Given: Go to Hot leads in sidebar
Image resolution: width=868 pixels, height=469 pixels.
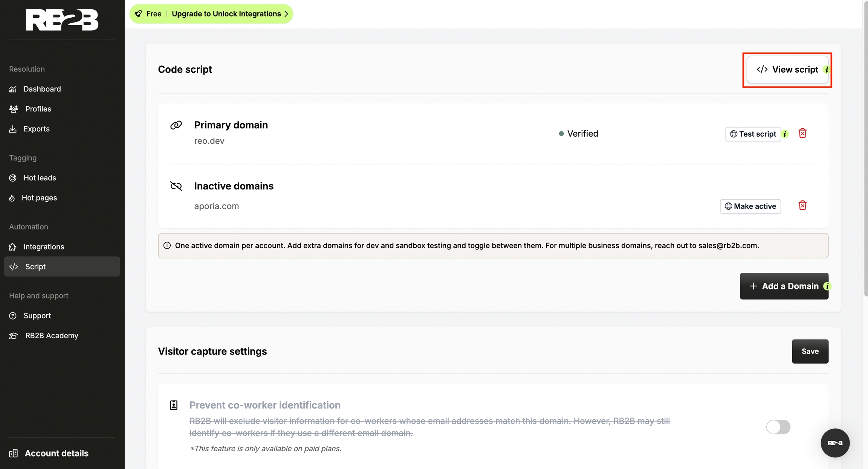Looking at the screenshot, I should [x=40, y=178].
